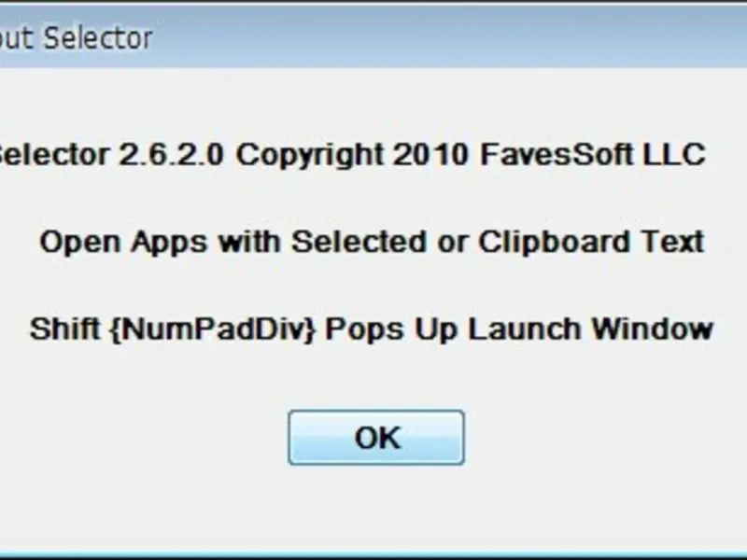Viewport: 747px width, 560px height.
Task: Click the word 'Copyright'
Action: [310, 156]
